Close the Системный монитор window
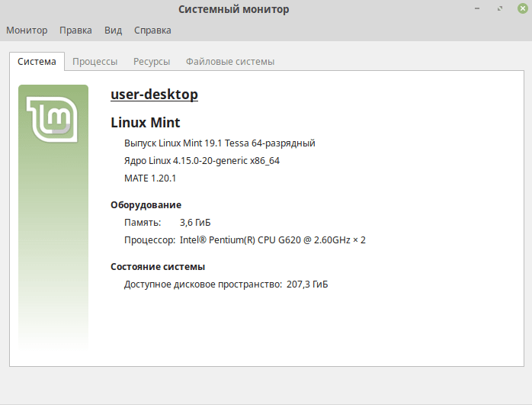The width and height of the screenshot is (532, 405). [523, 8]
